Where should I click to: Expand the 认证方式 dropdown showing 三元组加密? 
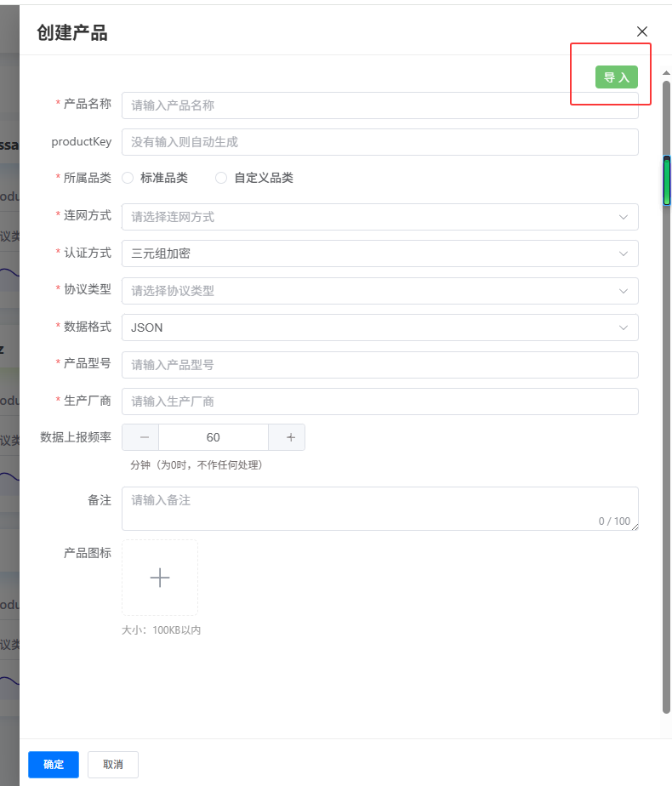[379, 253]
